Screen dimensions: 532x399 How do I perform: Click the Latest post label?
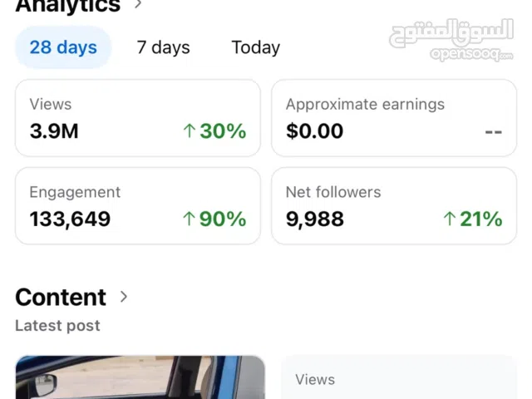pos(57,326)
